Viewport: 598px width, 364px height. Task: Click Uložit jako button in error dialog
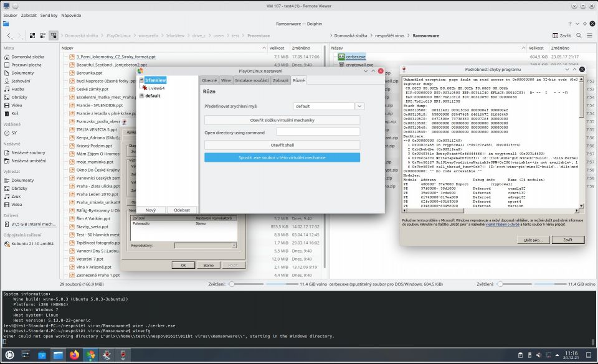click(x=533, y=240)
